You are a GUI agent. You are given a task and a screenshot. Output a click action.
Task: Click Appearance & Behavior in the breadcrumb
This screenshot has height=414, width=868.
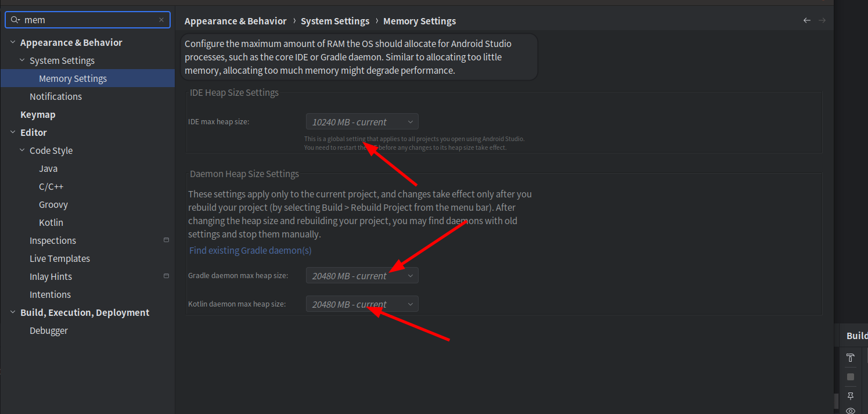[236, 21]
